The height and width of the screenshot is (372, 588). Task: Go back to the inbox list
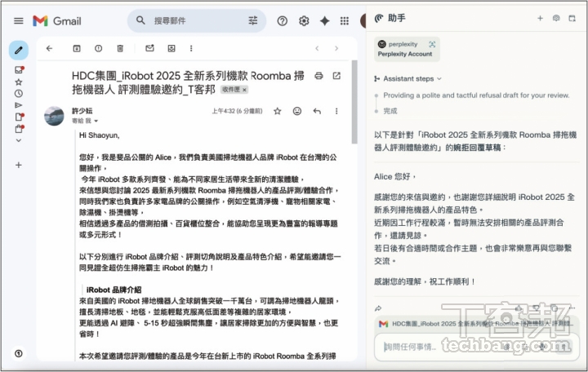(x=49, y=48)
